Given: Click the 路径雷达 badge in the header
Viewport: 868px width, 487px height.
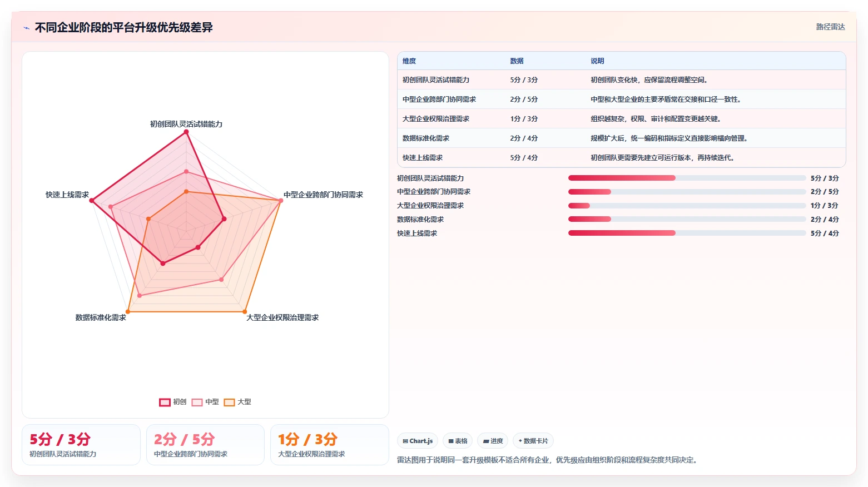Looking at the screenshot, I should [x=831, y=27].
